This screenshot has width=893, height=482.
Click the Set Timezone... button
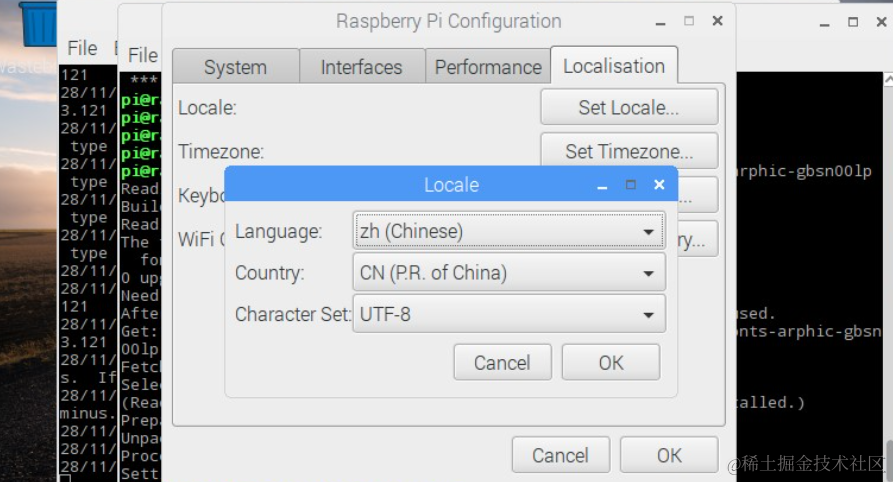point(629,151)
